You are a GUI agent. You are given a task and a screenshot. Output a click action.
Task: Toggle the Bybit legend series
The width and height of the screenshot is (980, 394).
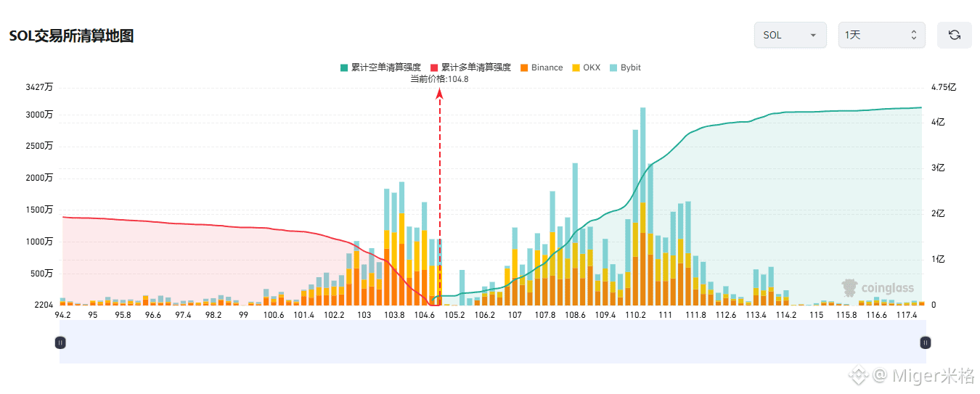coord(625,67)
